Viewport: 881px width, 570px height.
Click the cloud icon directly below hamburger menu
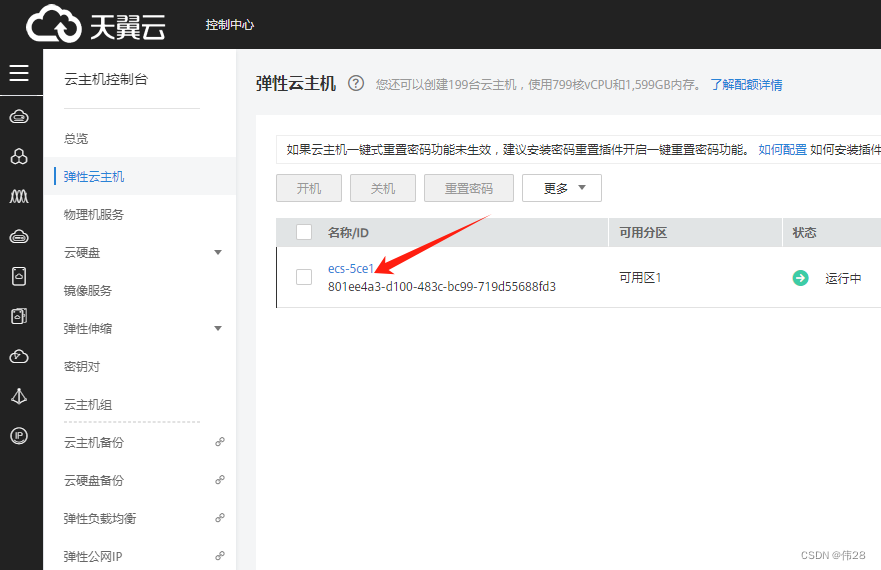point(19,117)
